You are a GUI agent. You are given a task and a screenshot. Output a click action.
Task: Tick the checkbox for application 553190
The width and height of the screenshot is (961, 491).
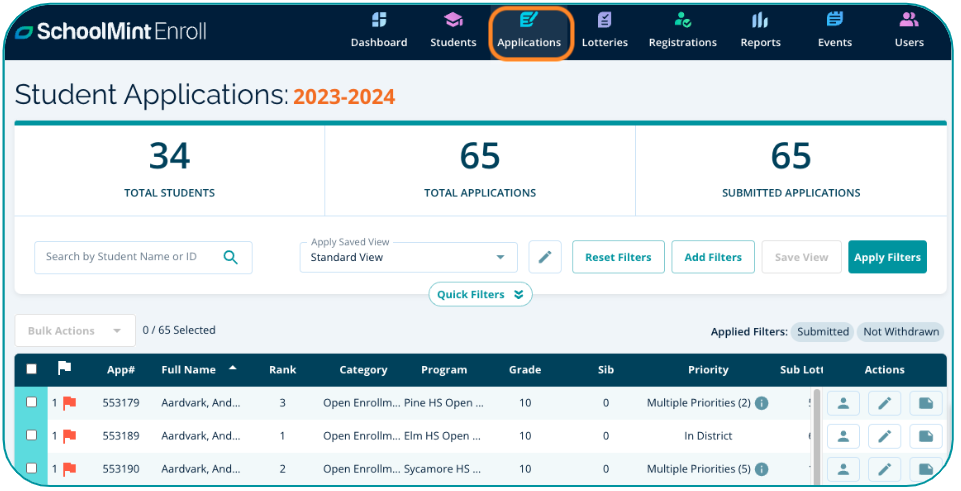click(x=32, y=468)
